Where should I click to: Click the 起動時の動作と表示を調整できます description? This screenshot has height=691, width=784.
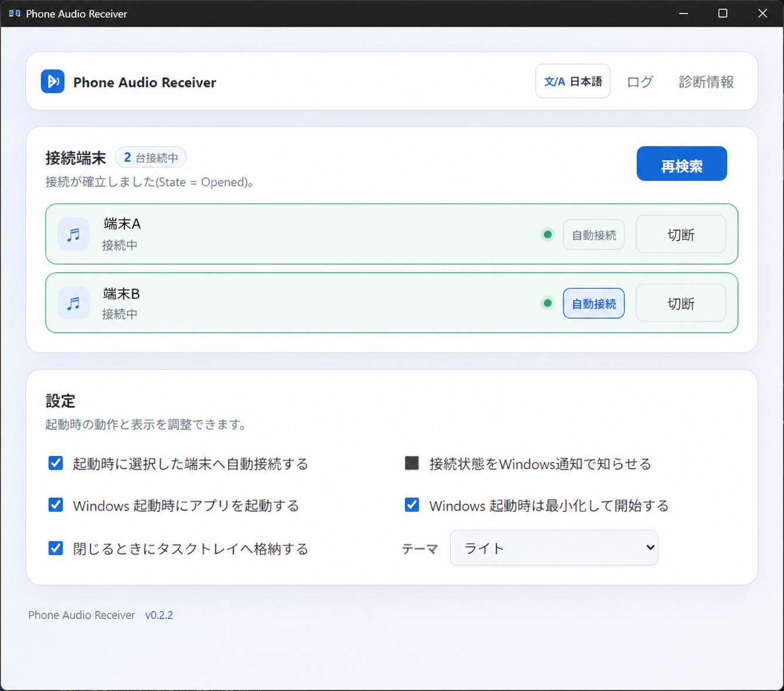(147, 424)
